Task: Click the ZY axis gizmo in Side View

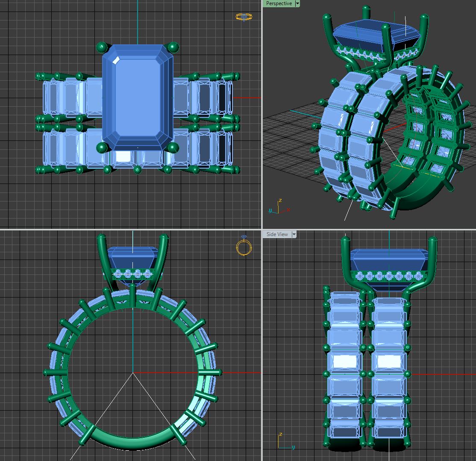Action: point(285,442)
